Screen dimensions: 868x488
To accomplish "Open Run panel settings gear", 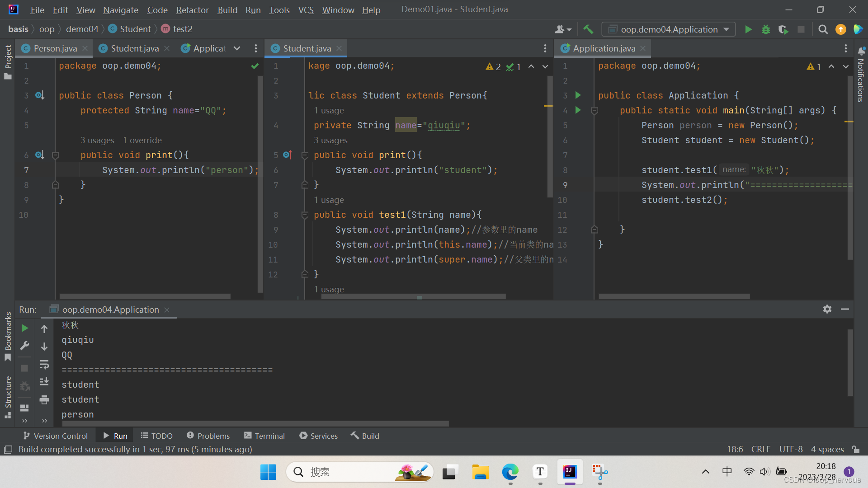I will 827,309.
